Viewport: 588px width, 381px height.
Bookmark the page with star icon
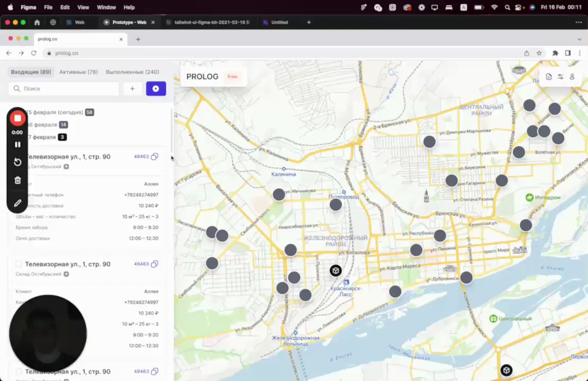click(x=539, y=53)
